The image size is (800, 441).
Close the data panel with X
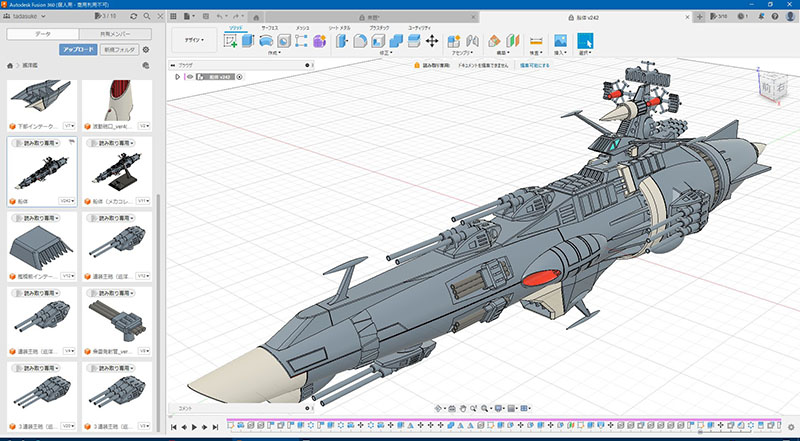(x=160, y=16)
